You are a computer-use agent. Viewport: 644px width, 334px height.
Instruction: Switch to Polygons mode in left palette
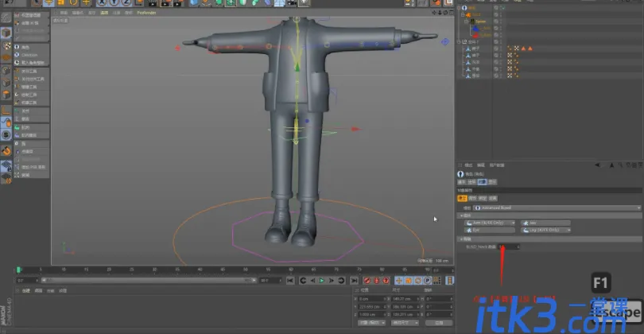(x=6, y=95)
